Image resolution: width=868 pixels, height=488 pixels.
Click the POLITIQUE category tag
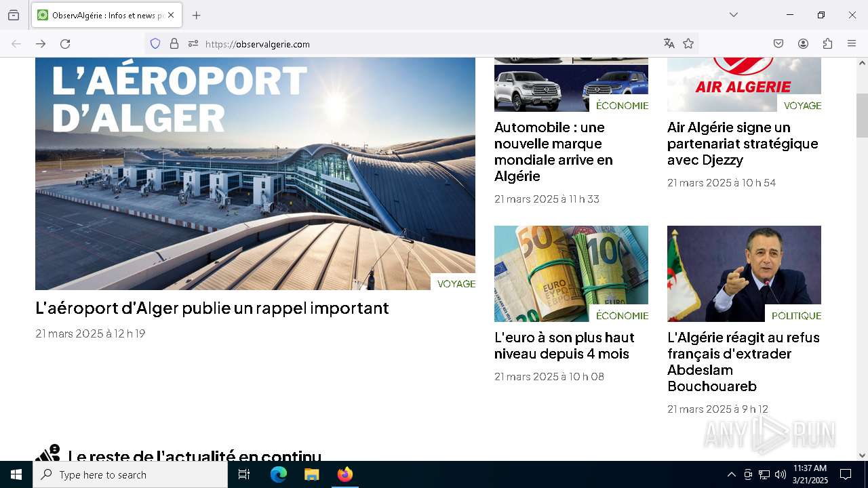click(x=796, y=315)
